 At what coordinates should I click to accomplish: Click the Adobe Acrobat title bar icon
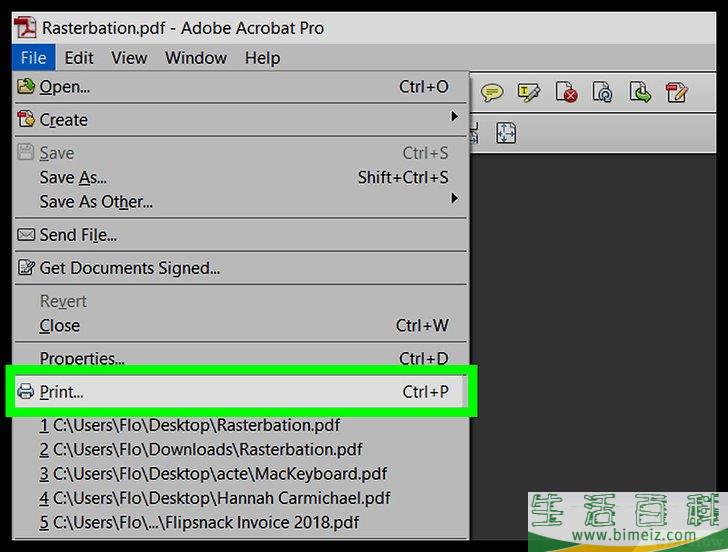pyautogui.click(x=25, y=27)
